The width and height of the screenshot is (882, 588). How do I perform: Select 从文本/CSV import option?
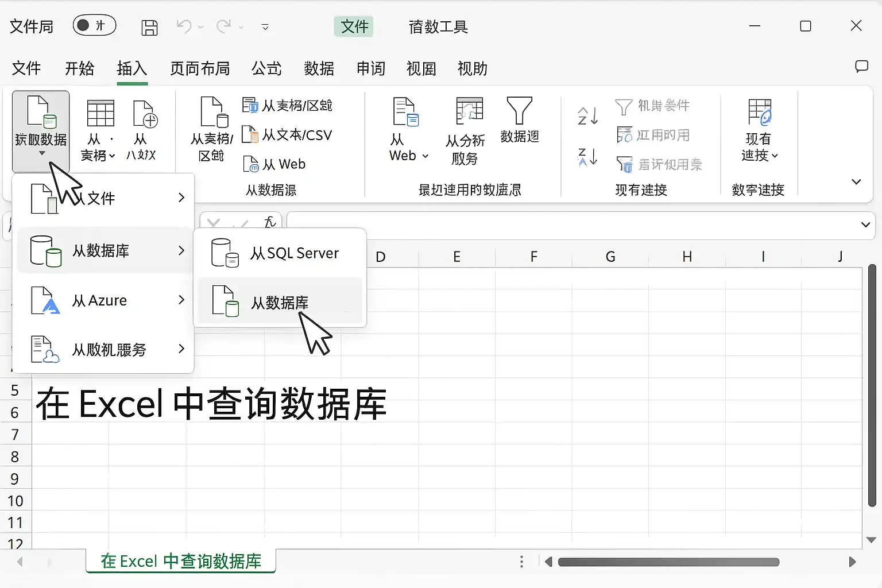pyautogui.click(x=288, y=135)
